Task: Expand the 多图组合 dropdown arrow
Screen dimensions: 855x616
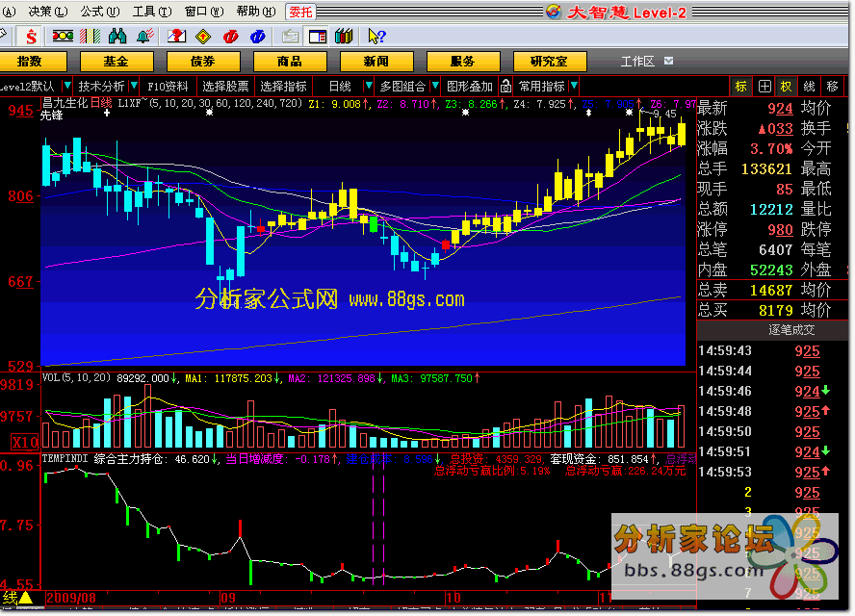Action: [x=435, y=86]
